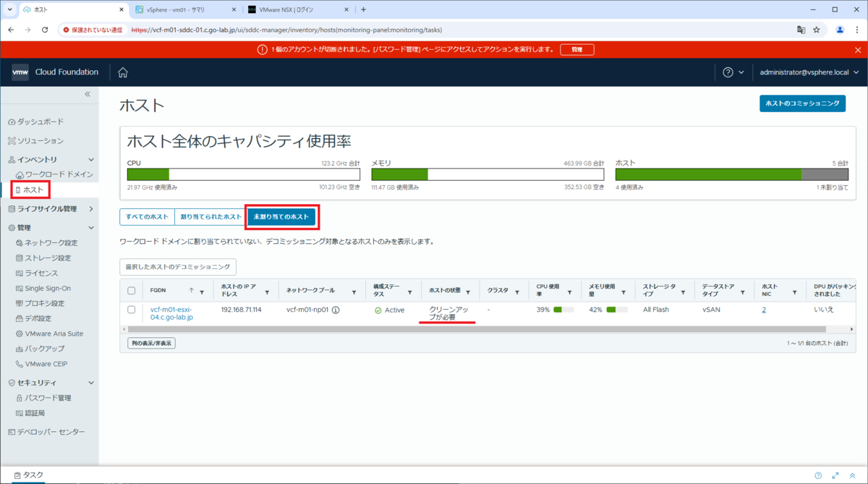868x484 pixels.
Task: Filter the クラスタ column
Action: click(x=516, y=291)
